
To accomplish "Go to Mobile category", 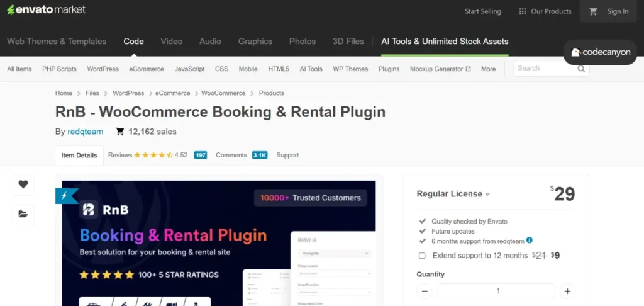I will point(248,69).
